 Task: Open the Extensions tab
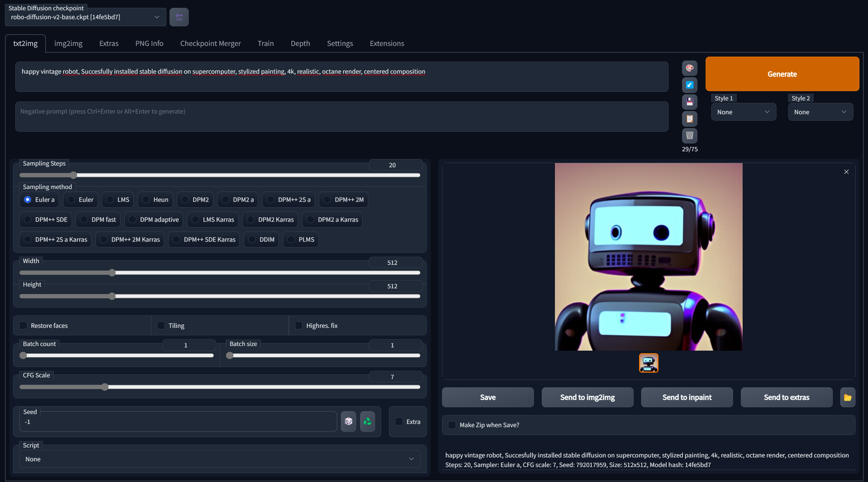(387, 43)
